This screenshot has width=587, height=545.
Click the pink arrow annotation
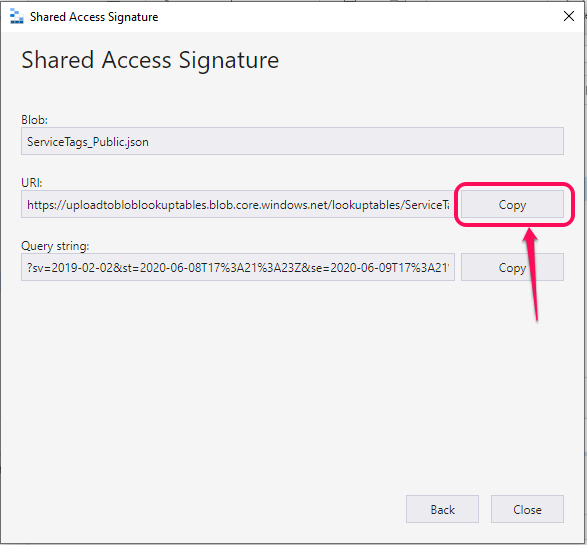[532, 275]
